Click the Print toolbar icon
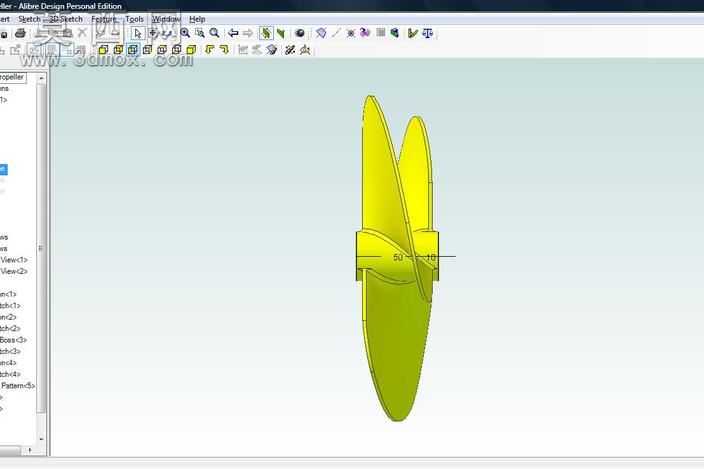 tap(20, 33)
